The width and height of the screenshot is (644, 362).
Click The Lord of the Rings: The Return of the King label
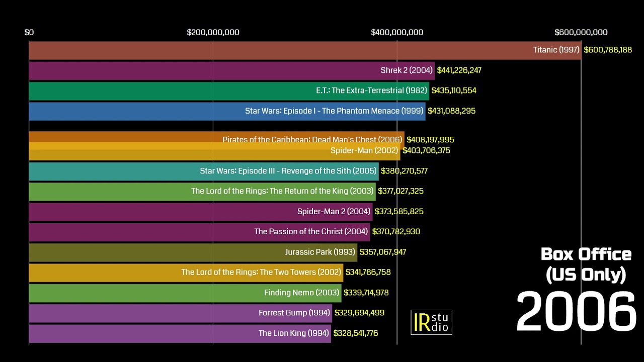click(283, 191)
